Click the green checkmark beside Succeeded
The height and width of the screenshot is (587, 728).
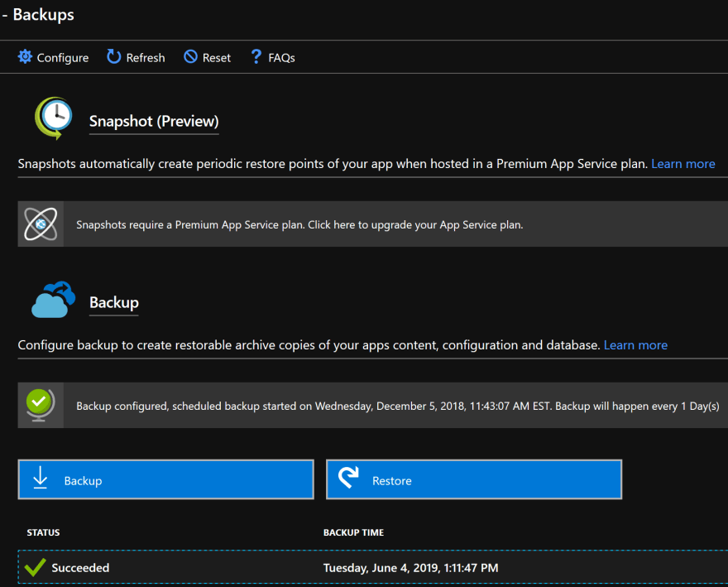tap(35, 567)
